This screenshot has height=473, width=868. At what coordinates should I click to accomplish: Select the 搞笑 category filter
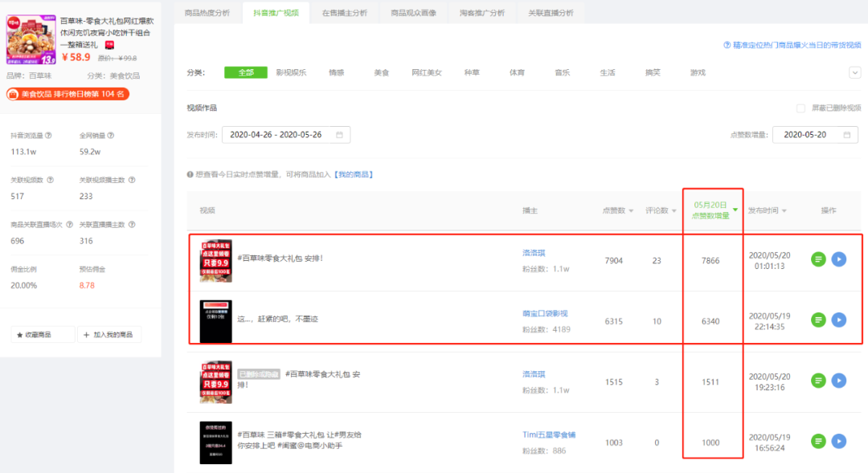[x=653, y=72]
